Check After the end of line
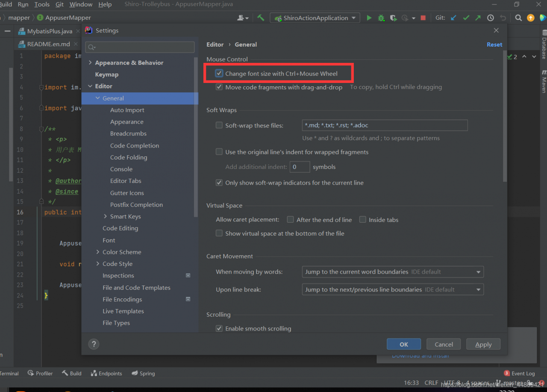Viewport: 547px width, 392px height. coord(290,220)
